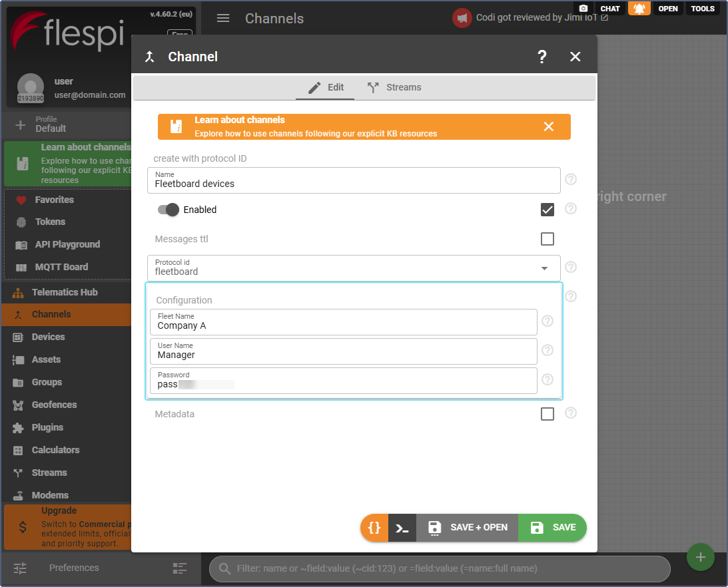Click the announcement megaphone icon
This screenshot has width=728, height=587.
tap(462, 18)
